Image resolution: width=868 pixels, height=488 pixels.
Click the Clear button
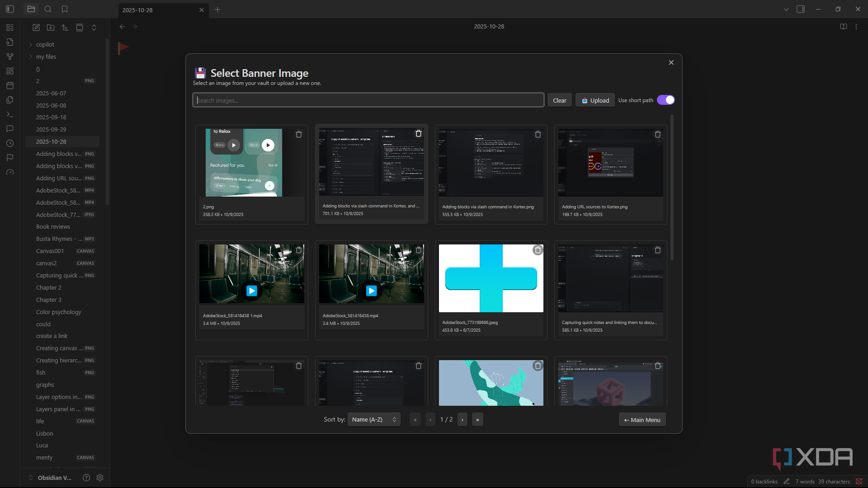560,100
